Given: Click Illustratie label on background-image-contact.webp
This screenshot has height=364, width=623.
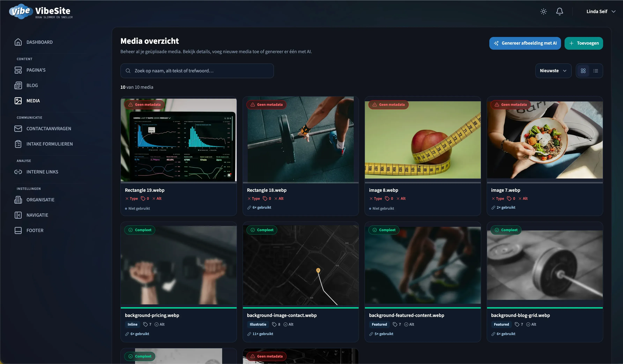Looking at the screenshot, I should [258, 324].
